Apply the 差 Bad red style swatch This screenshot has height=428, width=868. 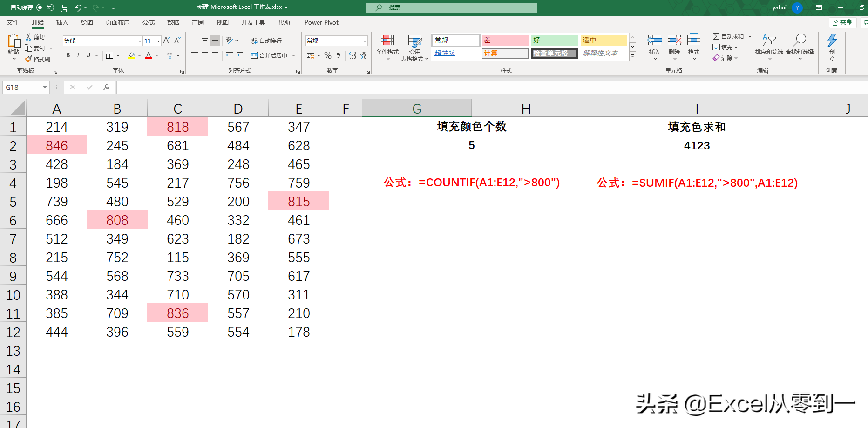pyautogui.click(x=505, y=40)
